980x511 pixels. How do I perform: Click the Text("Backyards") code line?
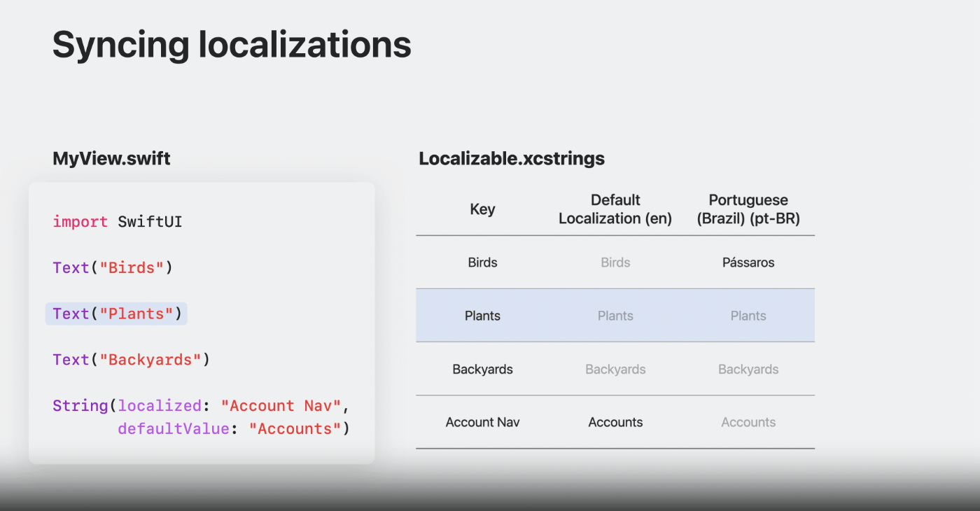click(x=132, y=360)
